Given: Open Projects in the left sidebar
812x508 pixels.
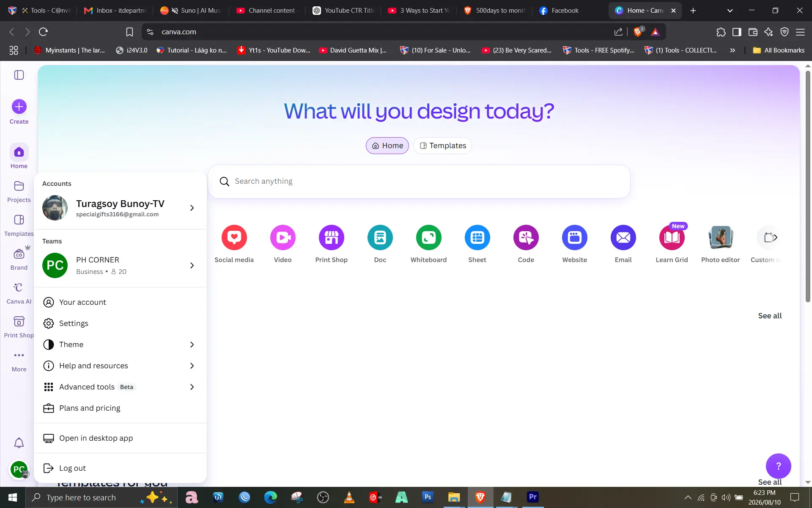Looking at the screenshot, I should pyautogui.click(x=19, y=191).
